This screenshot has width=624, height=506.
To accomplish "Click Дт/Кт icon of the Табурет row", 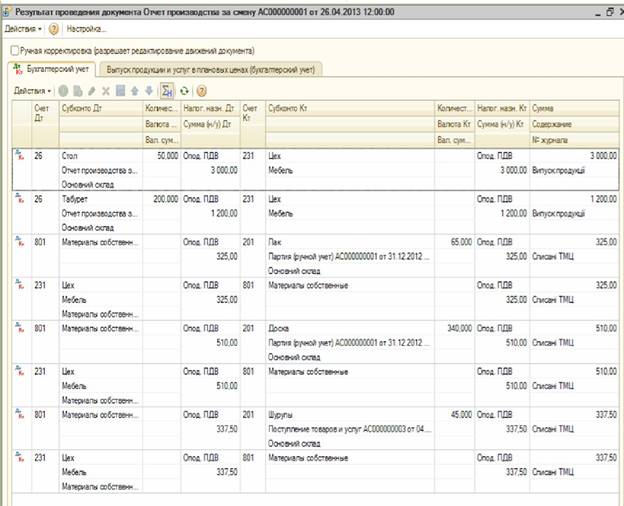I will 19,197.
